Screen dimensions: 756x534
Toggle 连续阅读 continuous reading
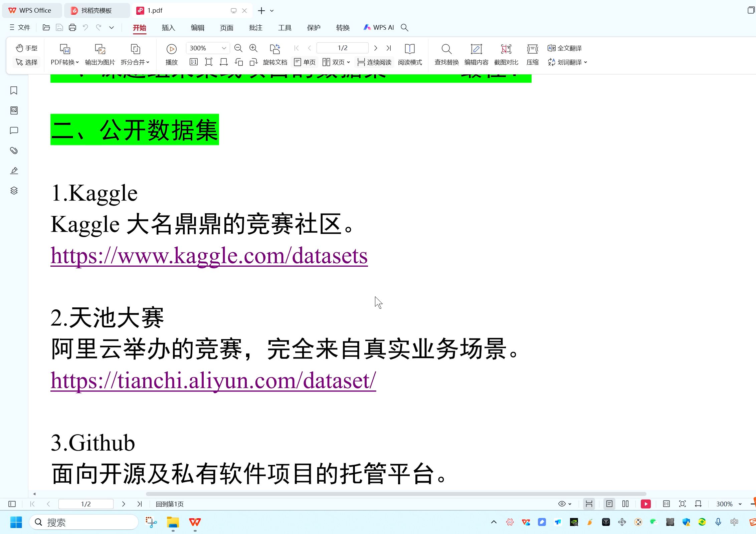374,62
